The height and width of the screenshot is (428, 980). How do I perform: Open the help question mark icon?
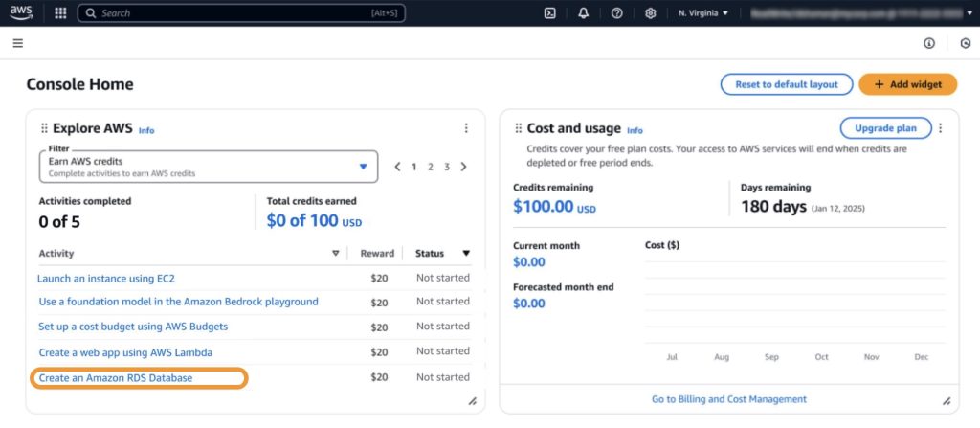point(617,13)
